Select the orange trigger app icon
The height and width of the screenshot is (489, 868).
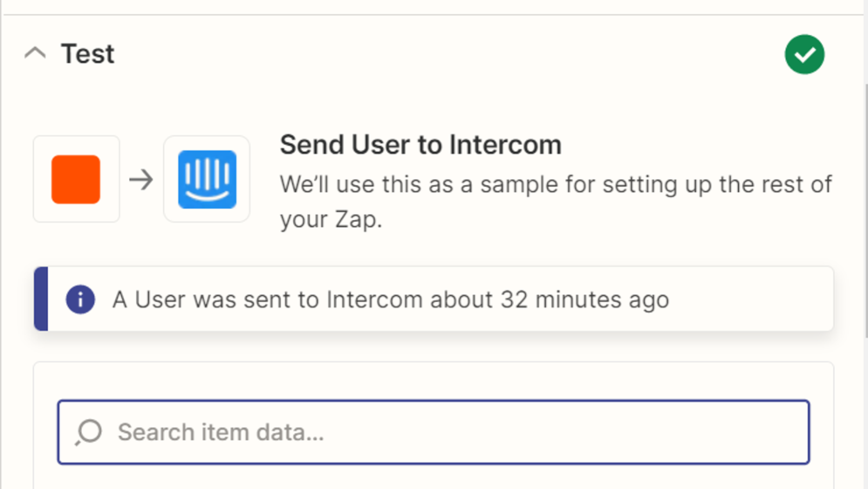pos(76,179)
